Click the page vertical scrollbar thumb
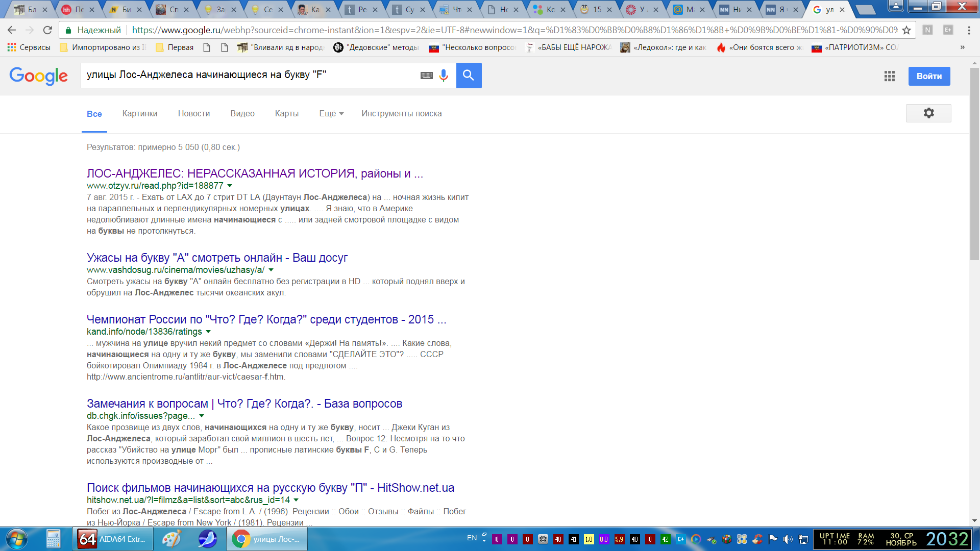The height and width of the screenshot is (551, 980). click(x=974, y=163)
